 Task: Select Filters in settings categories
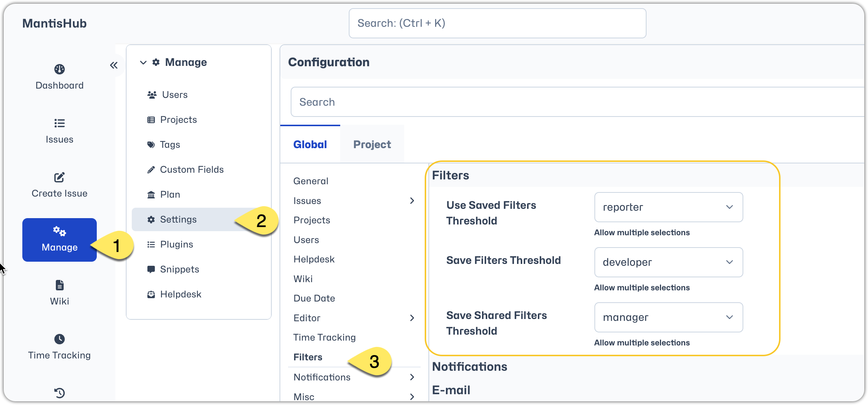308,357
